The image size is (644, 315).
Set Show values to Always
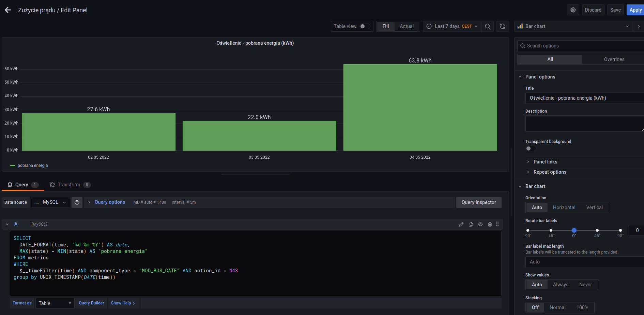pos(561,285)
